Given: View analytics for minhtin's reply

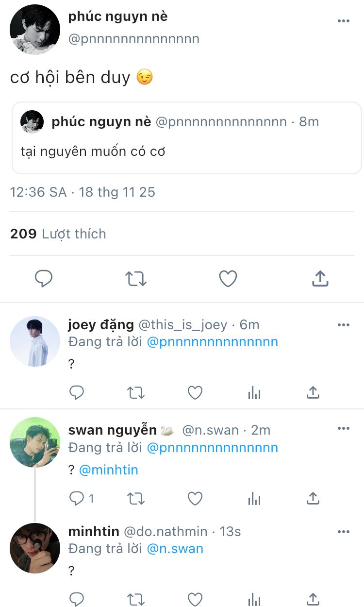Looking at the screenshot, I should 254,599.
